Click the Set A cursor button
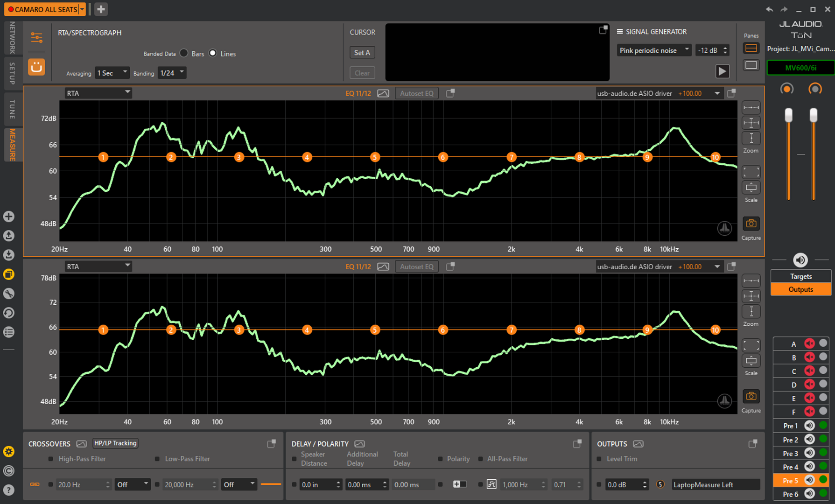This screenshot has width=835, height=504. click(362, 53)
